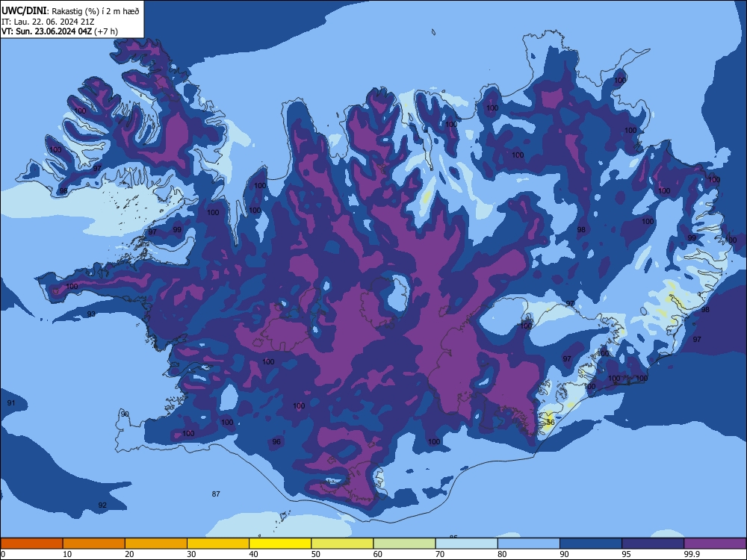The image size is (747, 560).
Task: Click the 90–95 medium blue legend swatch
Action: (591, 544)
